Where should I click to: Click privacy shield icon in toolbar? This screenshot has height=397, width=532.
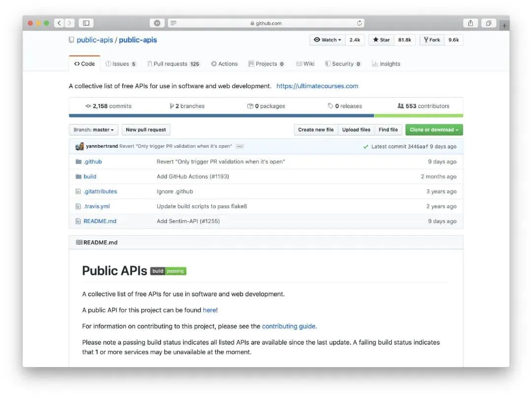157,23
